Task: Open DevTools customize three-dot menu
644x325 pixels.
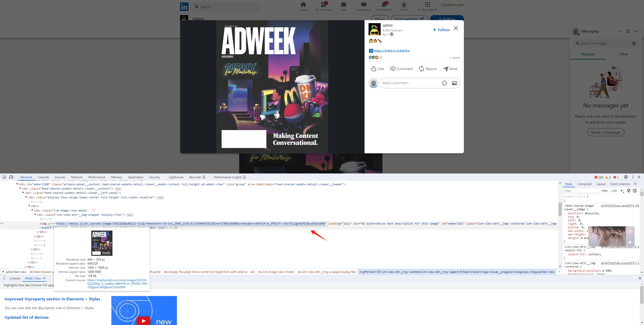Action: click(633, 177)
